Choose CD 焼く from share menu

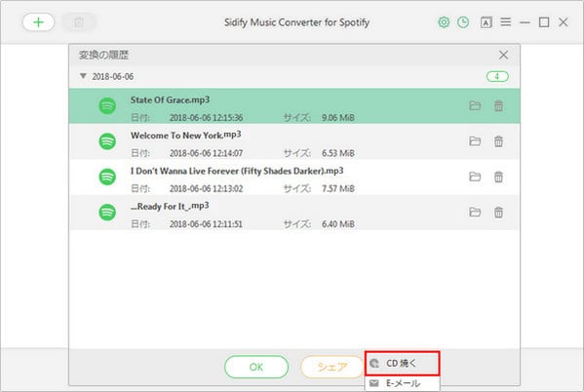403,364
